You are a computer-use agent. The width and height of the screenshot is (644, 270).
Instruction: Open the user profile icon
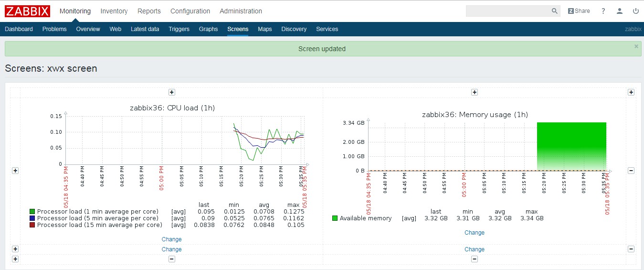coord(620,11)
